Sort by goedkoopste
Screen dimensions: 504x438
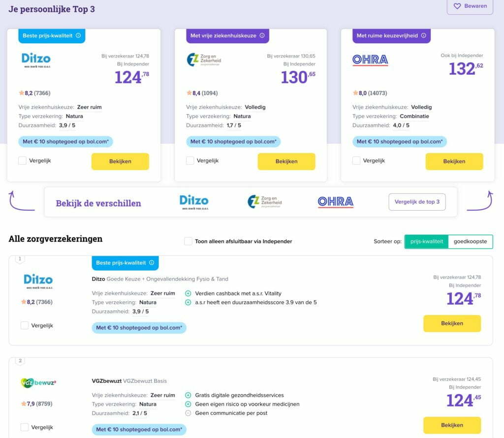(470, 242)
